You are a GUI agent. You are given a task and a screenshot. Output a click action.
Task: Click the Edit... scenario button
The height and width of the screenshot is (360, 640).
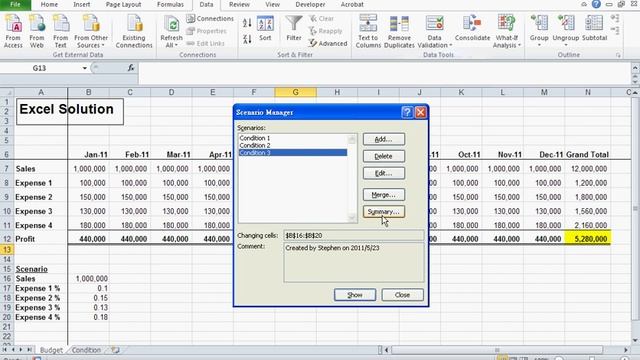coord(384,173)
